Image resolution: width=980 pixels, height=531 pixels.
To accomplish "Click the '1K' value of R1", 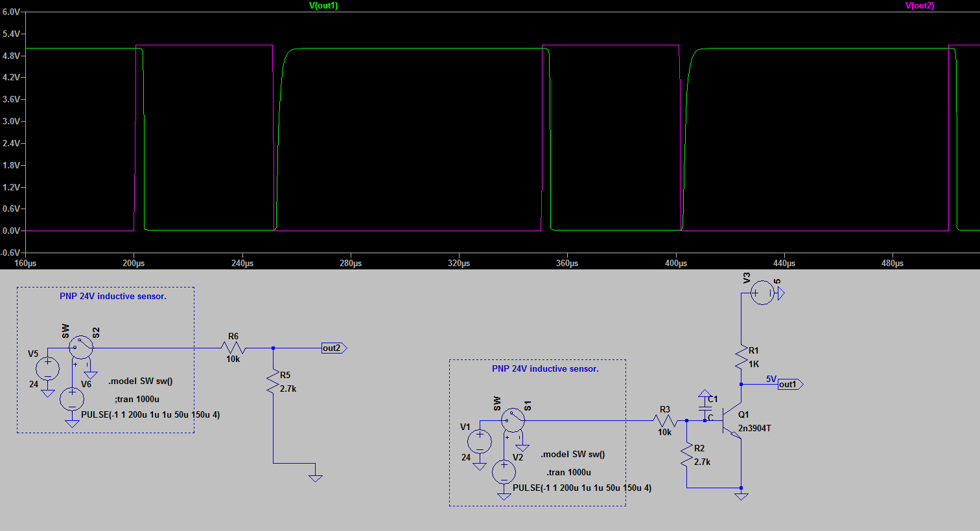I will point(754,365).
